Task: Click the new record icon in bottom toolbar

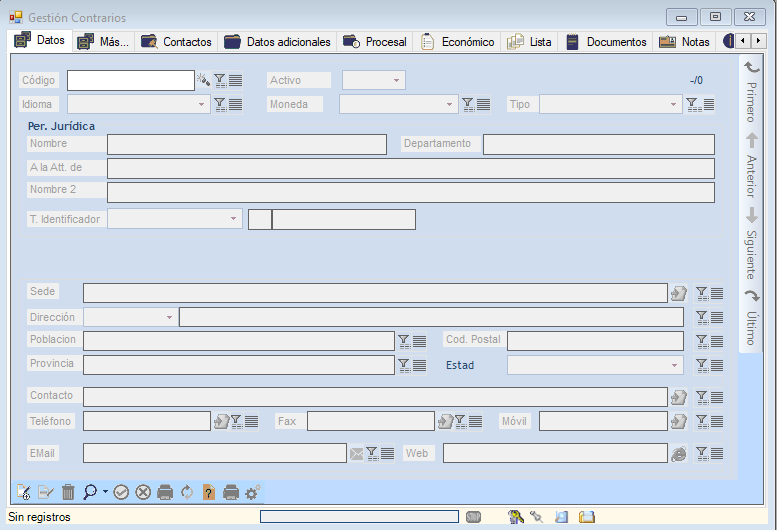Action: 25,492
